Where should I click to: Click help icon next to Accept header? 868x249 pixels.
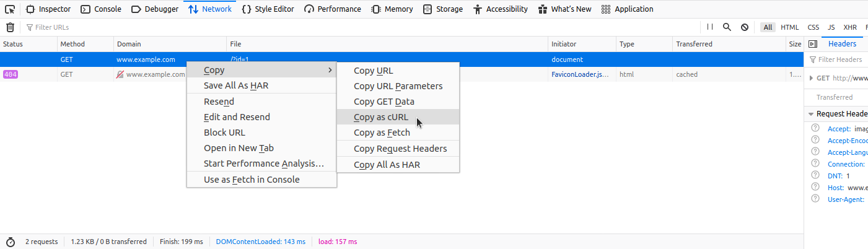click(x=815, y=128)
